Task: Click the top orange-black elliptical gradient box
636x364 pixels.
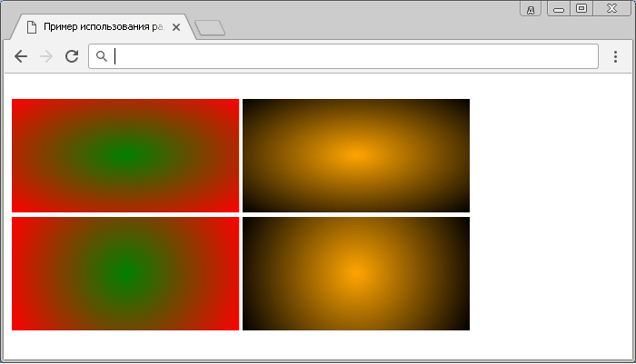Action: pos(356,155)
